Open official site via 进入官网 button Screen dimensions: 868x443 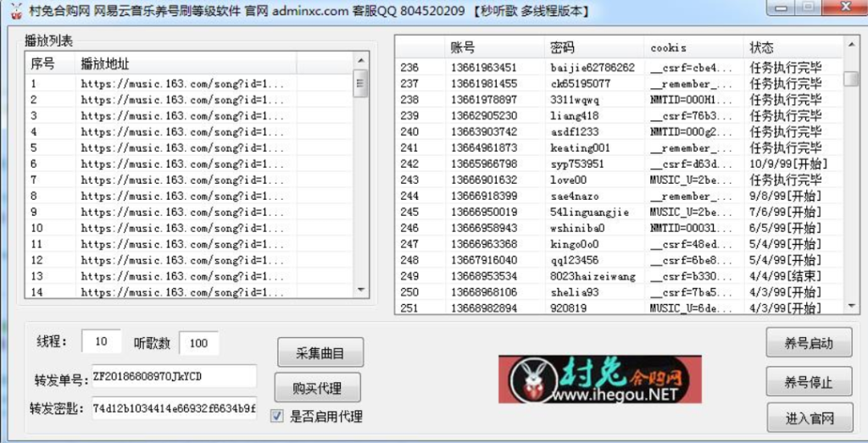(810, 418)
